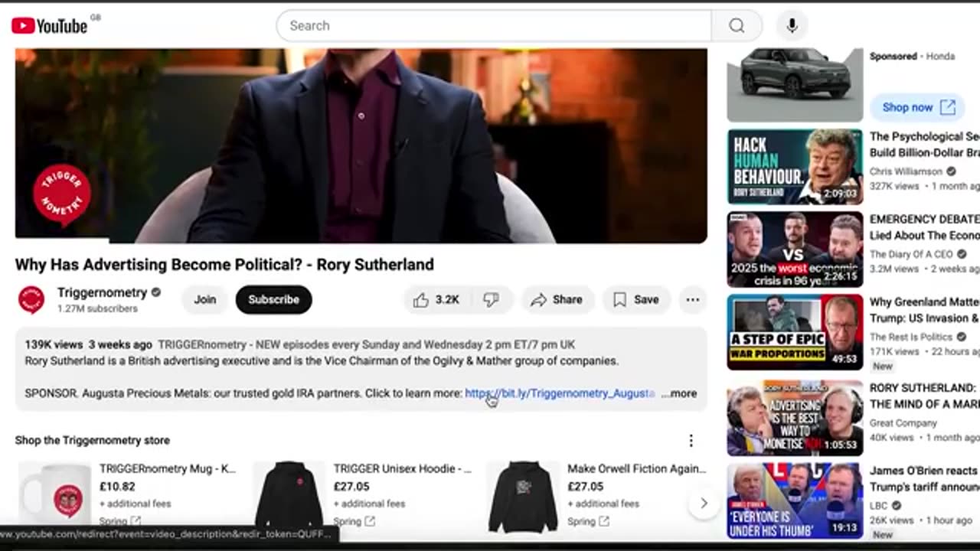Click the Shop the Triggernometry store heading
Screen dimensions: 980x551
coord(93,441)
